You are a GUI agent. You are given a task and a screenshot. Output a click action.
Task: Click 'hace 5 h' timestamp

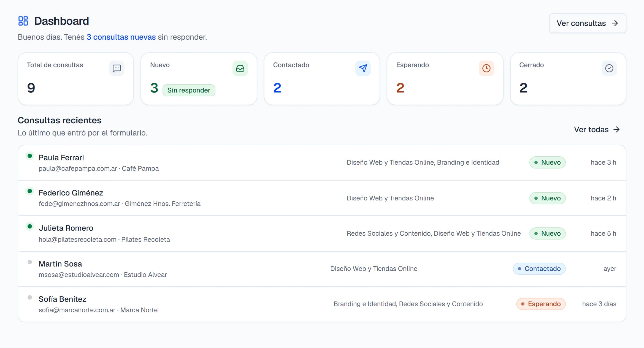coord(604,233)
